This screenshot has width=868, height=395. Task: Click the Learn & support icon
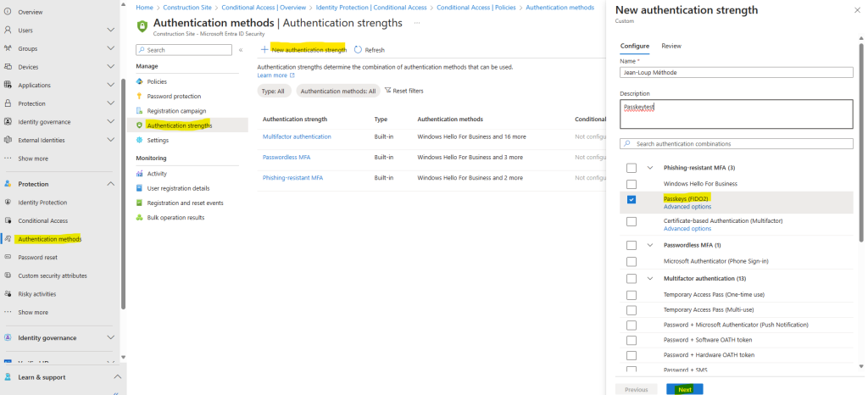[8, 377]
